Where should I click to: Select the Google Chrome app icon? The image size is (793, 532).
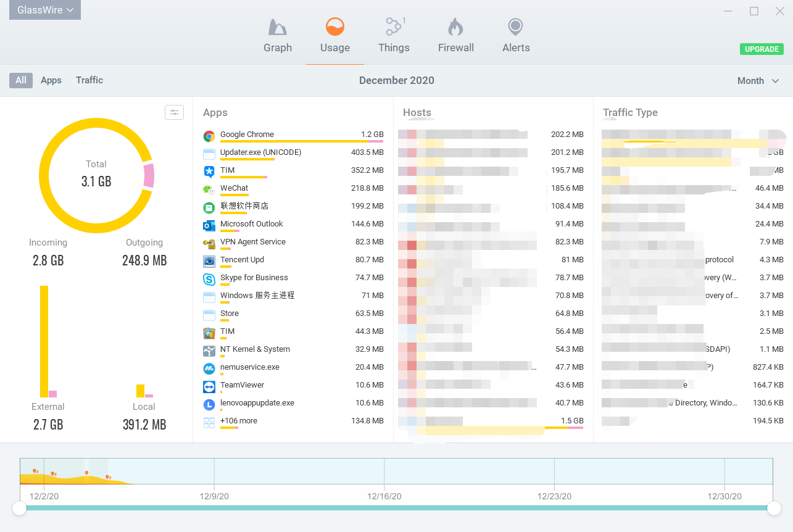[x=209, y=135]
